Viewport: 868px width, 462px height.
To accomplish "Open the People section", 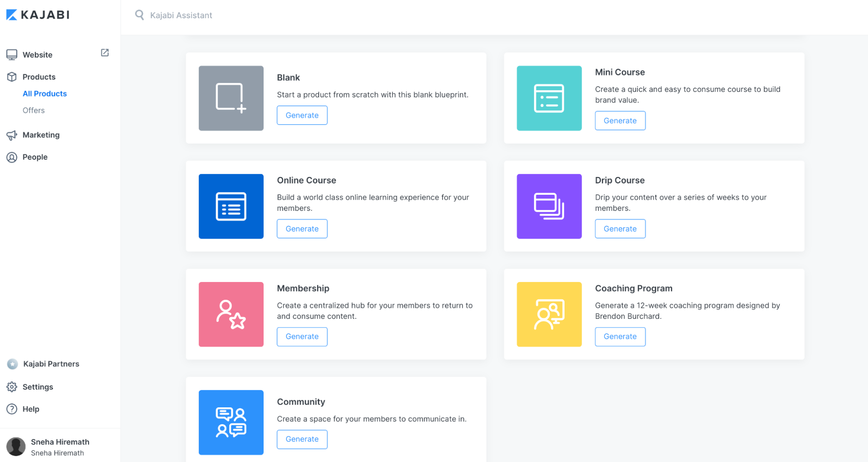I will click(35, 157).
